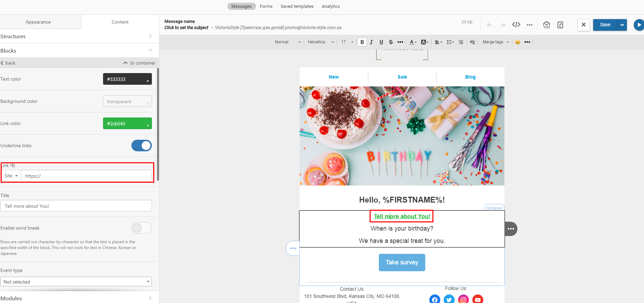
Task: Pick transparent background color swatch
Action: [127, 101]
